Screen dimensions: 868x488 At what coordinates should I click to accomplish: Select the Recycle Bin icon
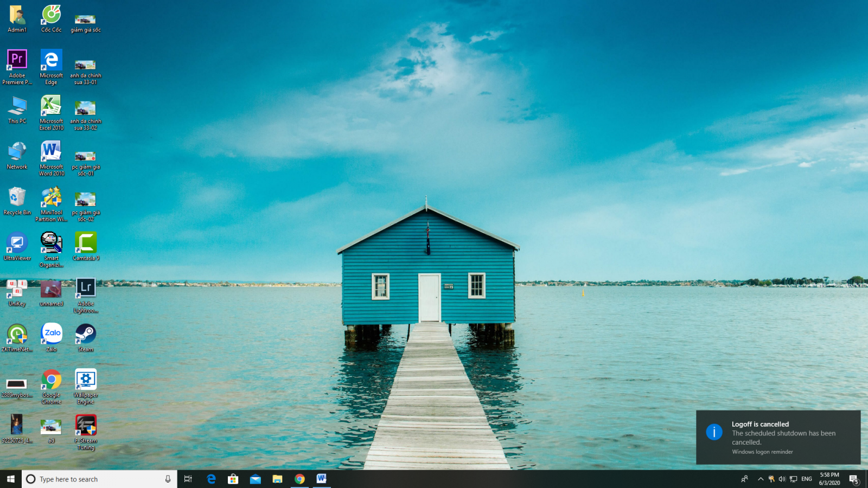(x=17, y=197)
